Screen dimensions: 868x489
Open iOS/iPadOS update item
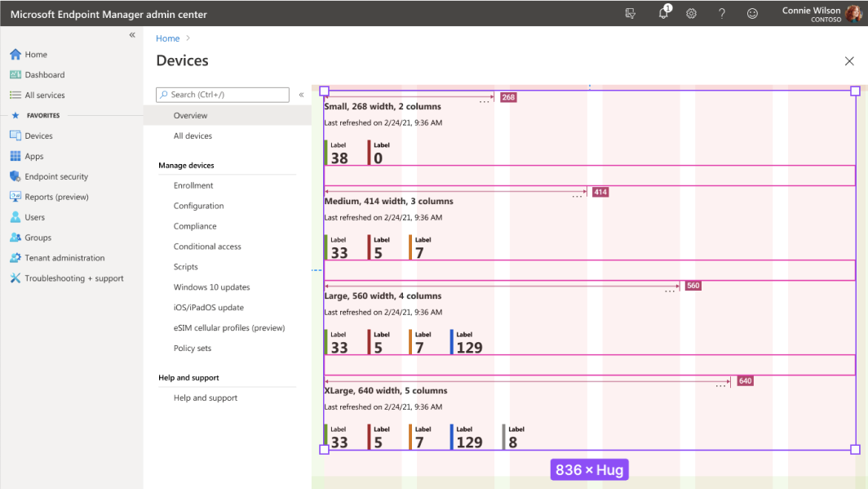click(209, 307)
